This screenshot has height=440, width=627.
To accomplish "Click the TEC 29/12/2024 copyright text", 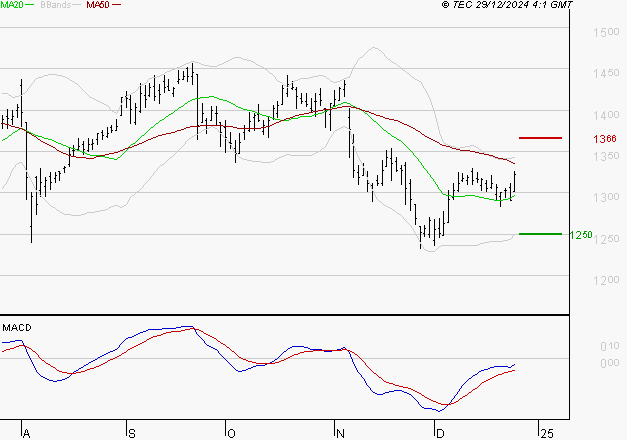I will 507,5.
